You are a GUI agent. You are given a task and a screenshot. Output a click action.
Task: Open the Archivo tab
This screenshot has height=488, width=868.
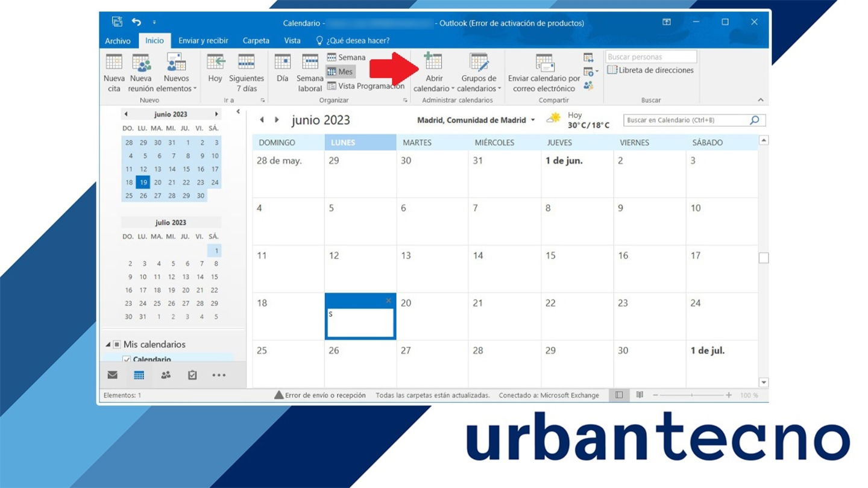pos(118,40)
